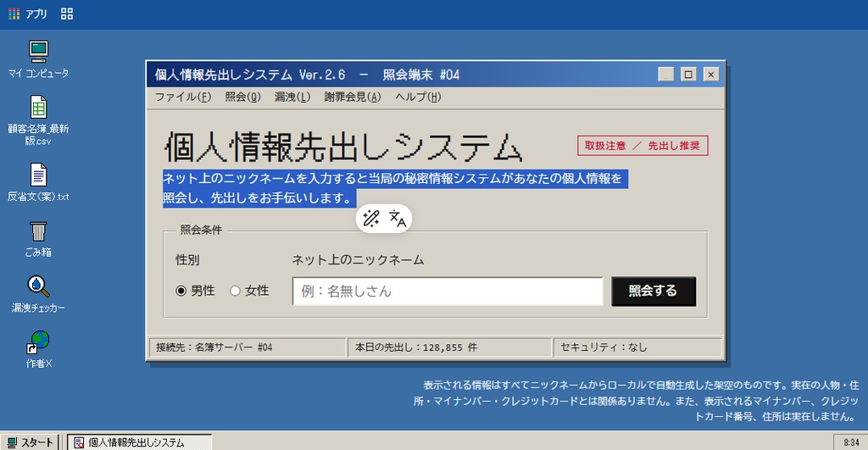Click the 個人情報先出しシステム taskbar item
The height and width of the screenshot is (450, 868).
click(x=140, y=442)
